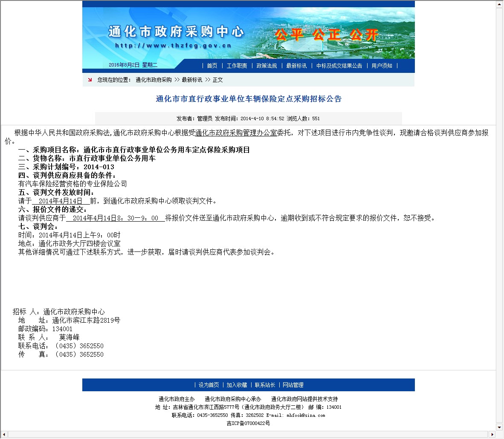
Task: Click 加入收藏 footer link
Action: point(237,385)
